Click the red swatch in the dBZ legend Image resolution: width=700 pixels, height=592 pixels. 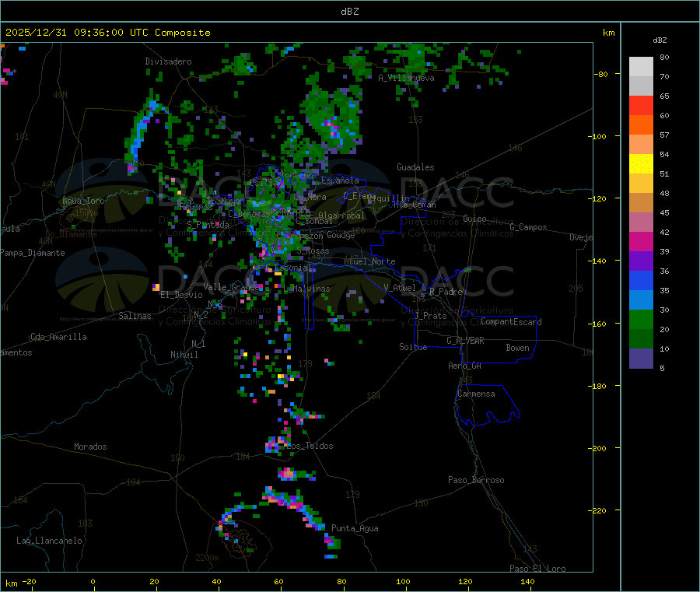pyautogui.click(x=641, y=105)
